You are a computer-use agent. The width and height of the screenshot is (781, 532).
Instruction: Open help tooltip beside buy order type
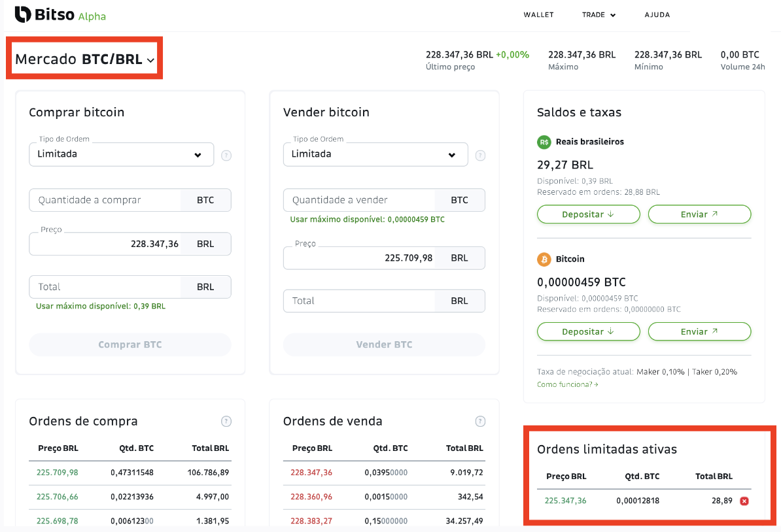(x=226, y=156)
